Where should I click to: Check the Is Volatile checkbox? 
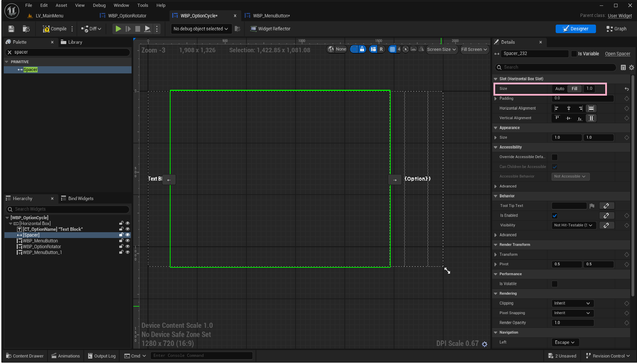555,284
